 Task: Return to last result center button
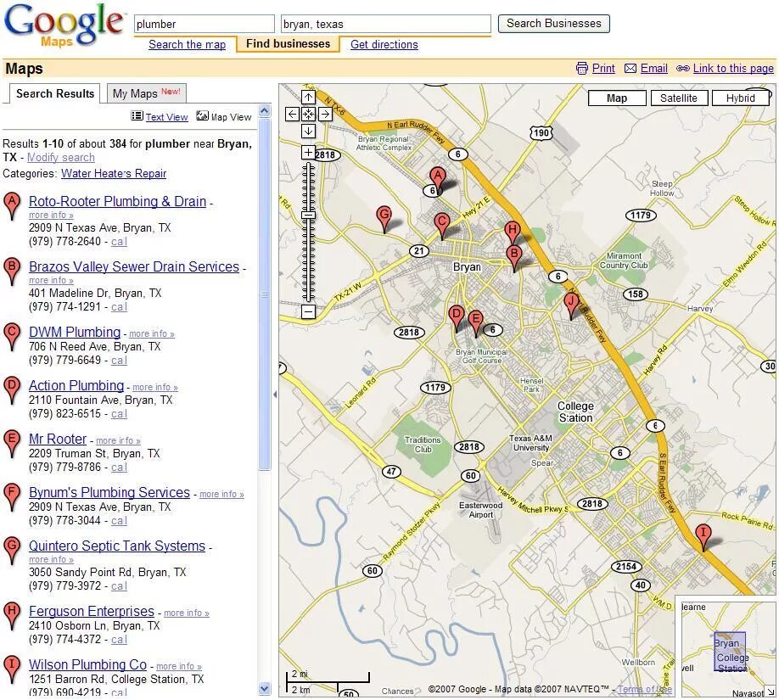pyautogui.click(x=309, y=115)
